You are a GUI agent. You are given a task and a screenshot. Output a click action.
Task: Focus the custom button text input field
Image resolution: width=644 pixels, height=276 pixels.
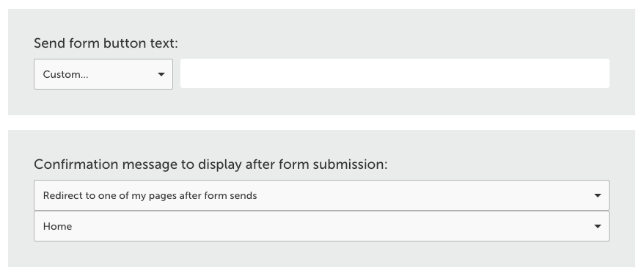[x=395, y=73]
